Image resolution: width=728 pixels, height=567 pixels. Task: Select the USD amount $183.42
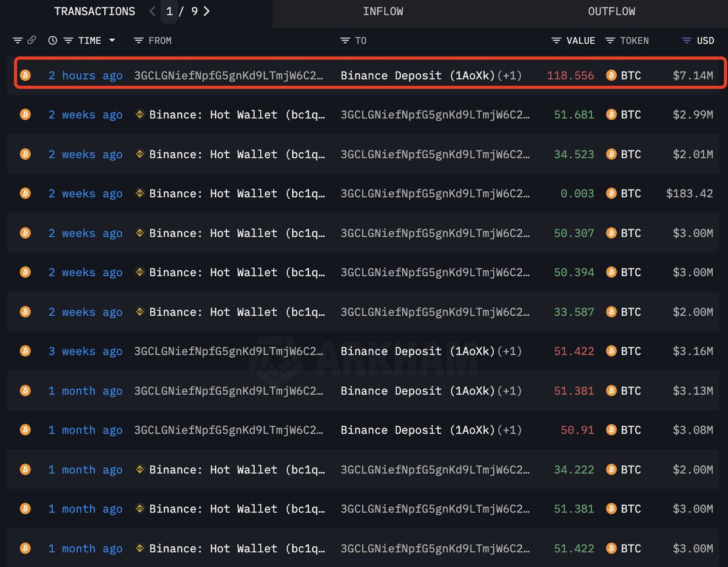[x=690, y=194]
